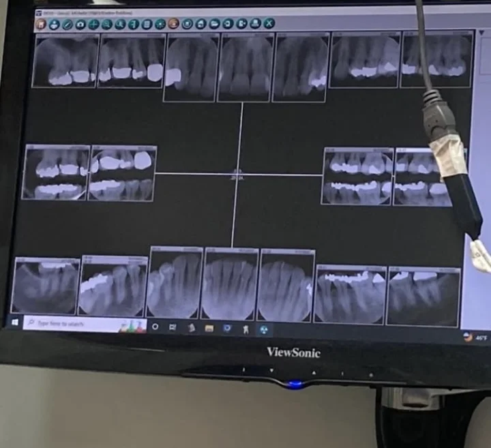Click the taskbar search box
The width and height of the screenshot is (491, 448).
[75, 323]
